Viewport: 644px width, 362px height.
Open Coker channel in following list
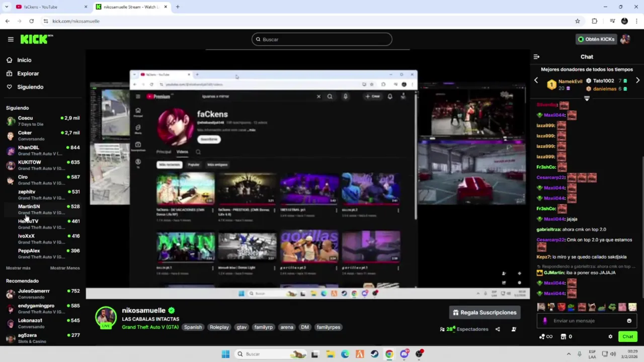43,136
